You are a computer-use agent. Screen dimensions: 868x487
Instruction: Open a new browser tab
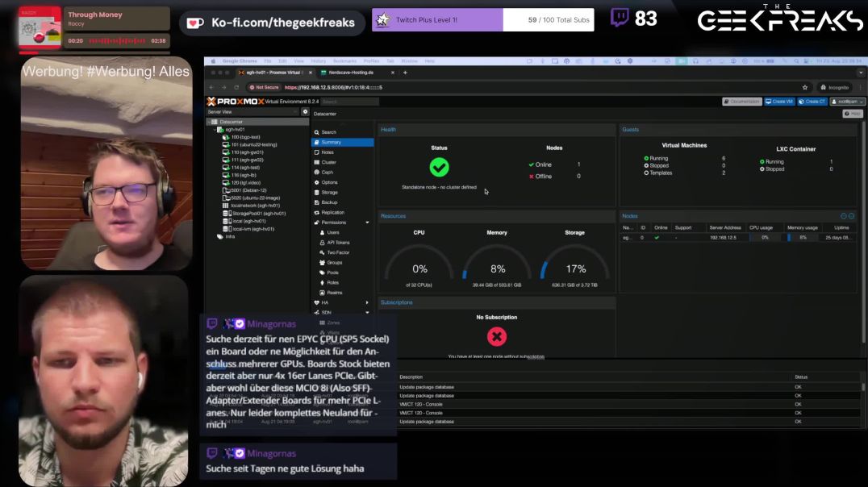(x=405, y=73)
